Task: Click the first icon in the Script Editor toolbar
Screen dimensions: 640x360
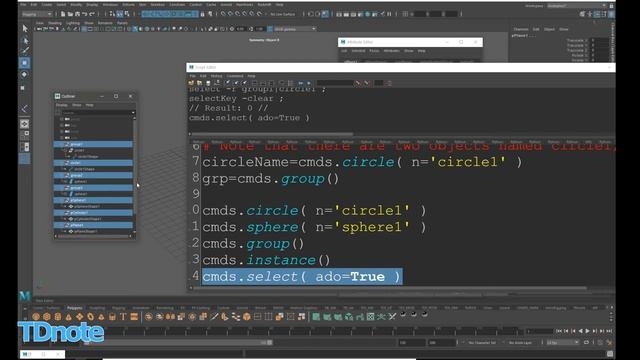Action: coord(191,83)
